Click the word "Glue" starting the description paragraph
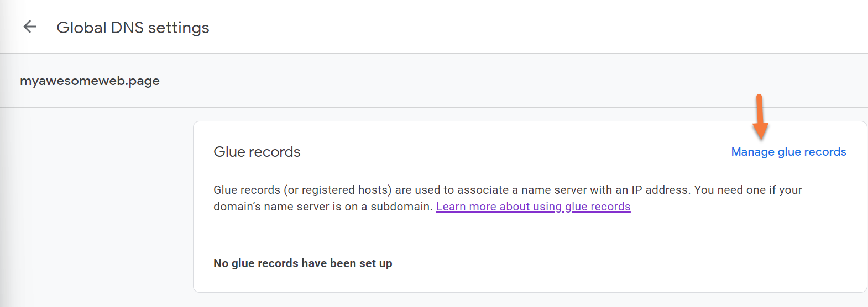The image size is (868, 307). click(225, 190)
